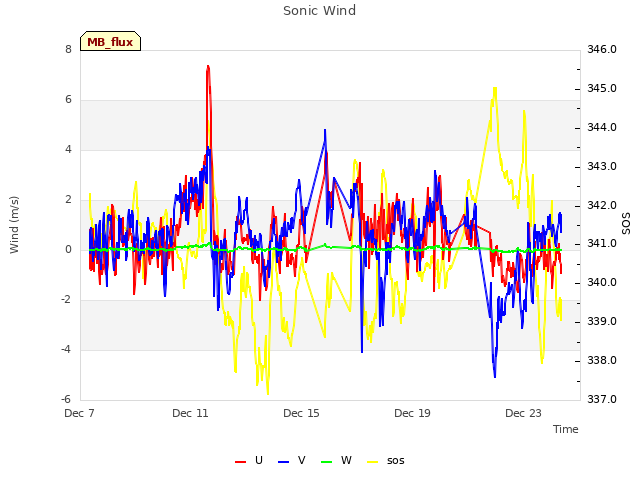Click the 339.0 tick on SOS axis

click(602, 322)
